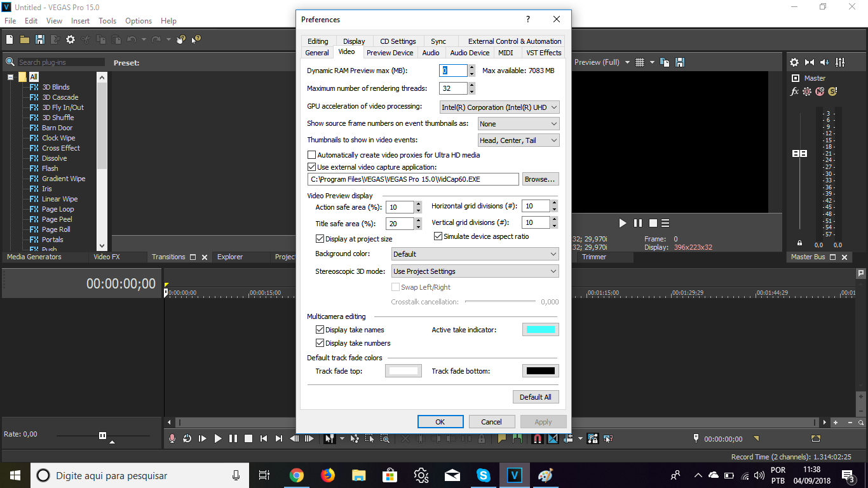Collapse the All folder in plug-in tree
The width and height of the screenshot is (868, 488).
[11, 77]
